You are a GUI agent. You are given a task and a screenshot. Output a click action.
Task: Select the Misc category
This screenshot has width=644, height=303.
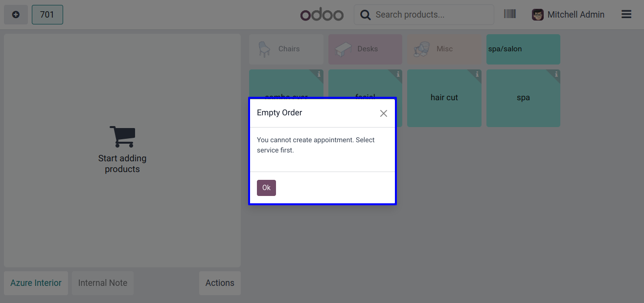pyautogui.click(x=444, y=49)
